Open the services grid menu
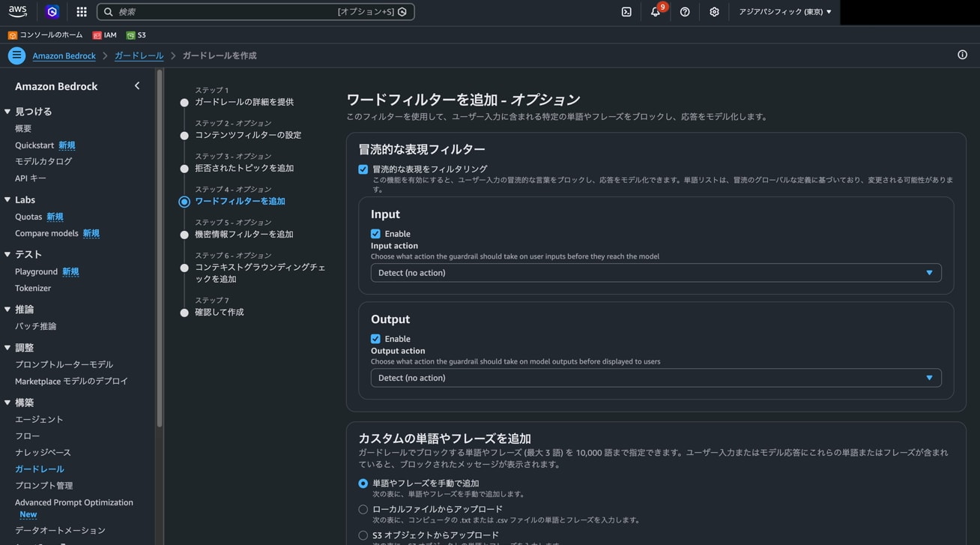 coord(82,12)
